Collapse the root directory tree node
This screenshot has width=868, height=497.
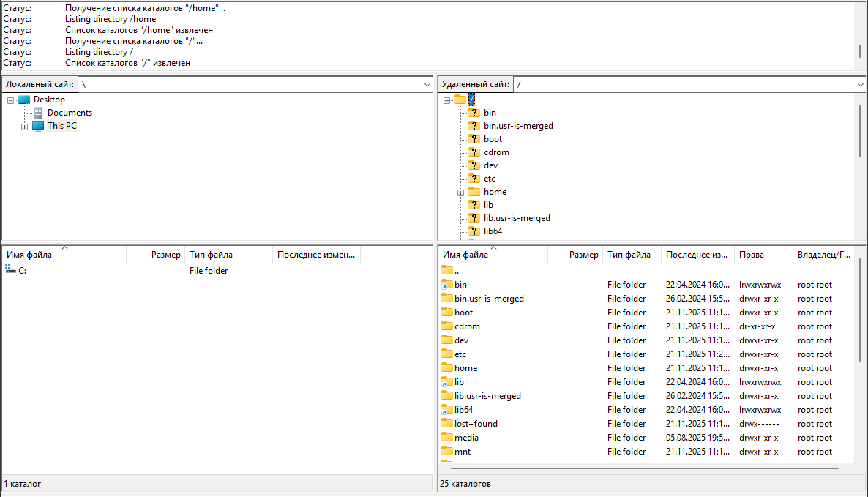[x=446, y=100]
